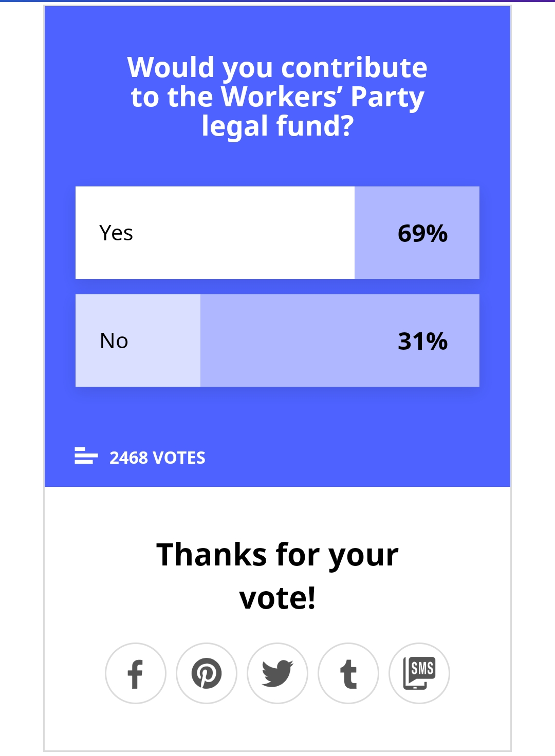Click the darker unfilled part of No bar
Viewport: 555px width, 756px height.
340,341
